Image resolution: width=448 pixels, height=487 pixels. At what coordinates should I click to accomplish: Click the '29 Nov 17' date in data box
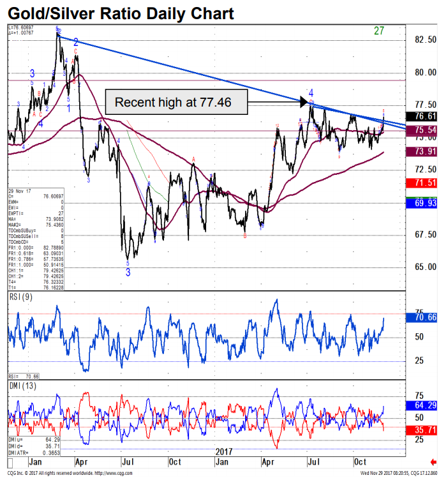(20, 191)
